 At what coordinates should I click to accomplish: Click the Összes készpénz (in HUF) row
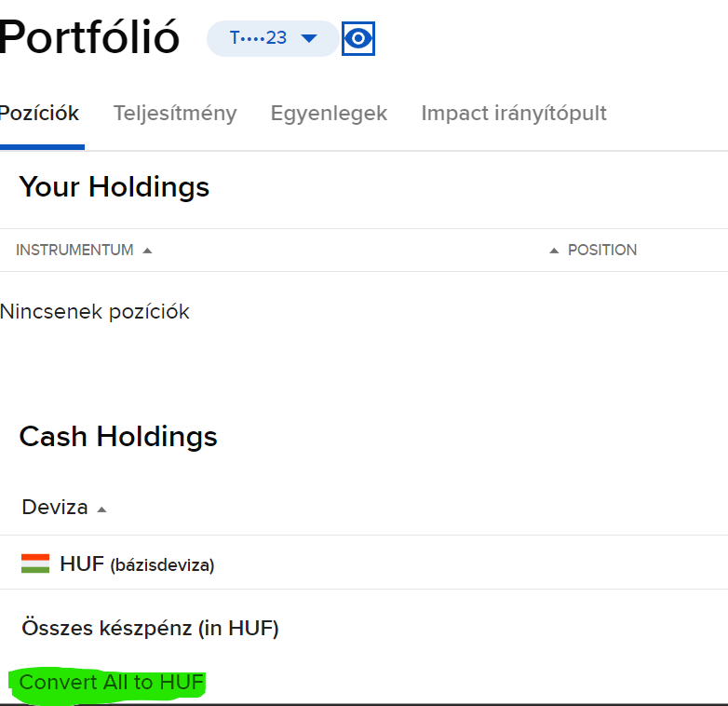pyautogui.click(x=150, y=629)
